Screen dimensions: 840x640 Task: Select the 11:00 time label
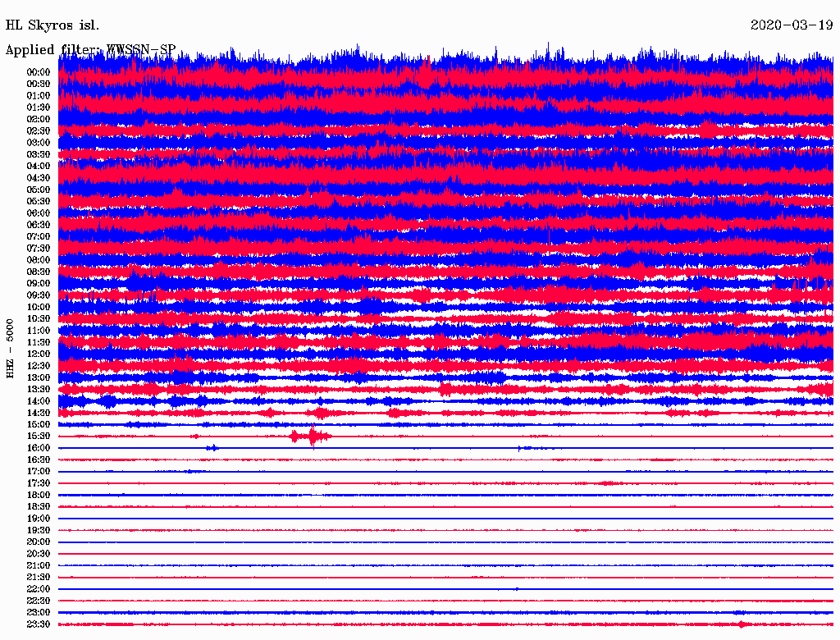tap(39, 330)
